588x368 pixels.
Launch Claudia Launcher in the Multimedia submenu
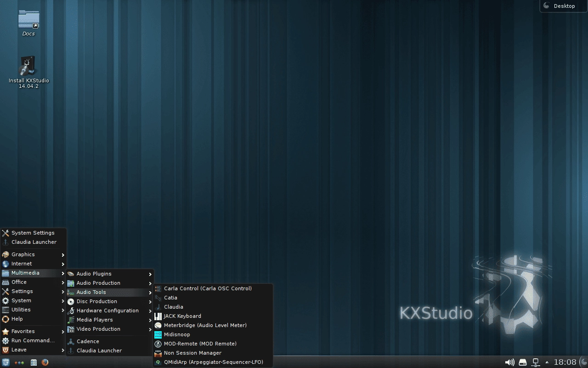[110, 351]
